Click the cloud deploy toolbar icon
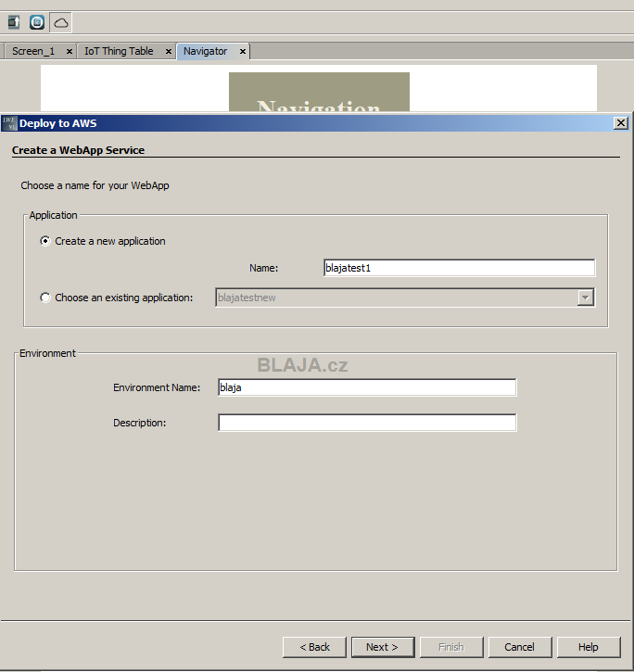 pos(61,22)
